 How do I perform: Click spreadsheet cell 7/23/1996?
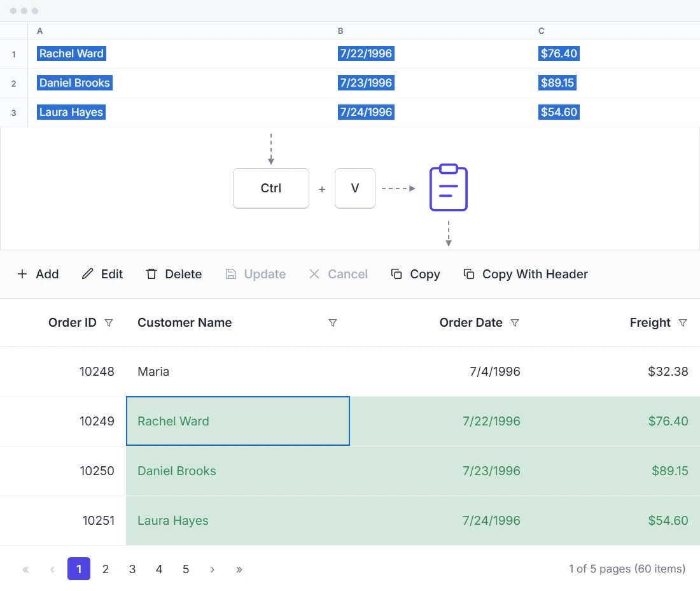tap(366, 83)
